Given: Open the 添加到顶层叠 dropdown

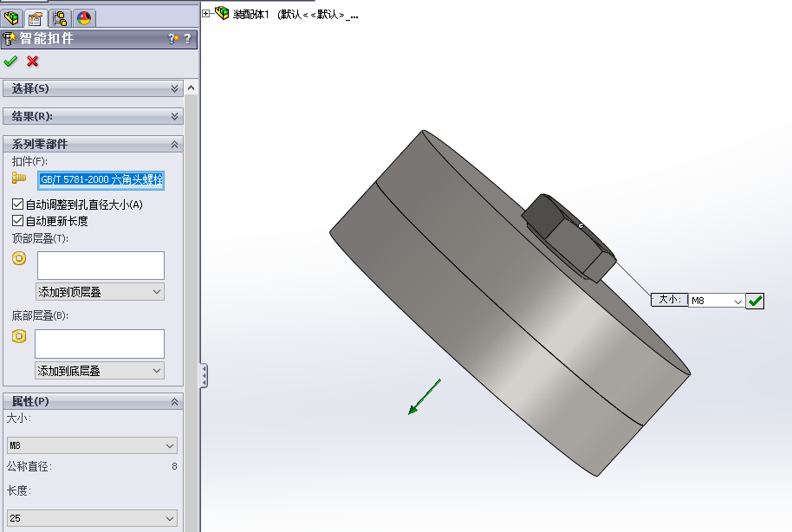Looking at the screenshot, I should pyautogui.click(x=100, y=292).
